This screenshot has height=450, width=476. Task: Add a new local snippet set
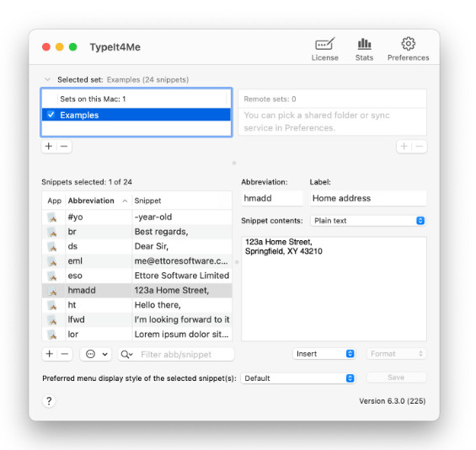[x=49, y=147]
